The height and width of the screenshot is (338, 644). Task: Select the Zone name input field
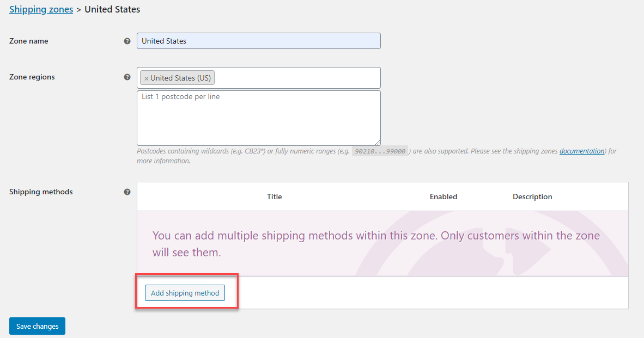point(258,40)
